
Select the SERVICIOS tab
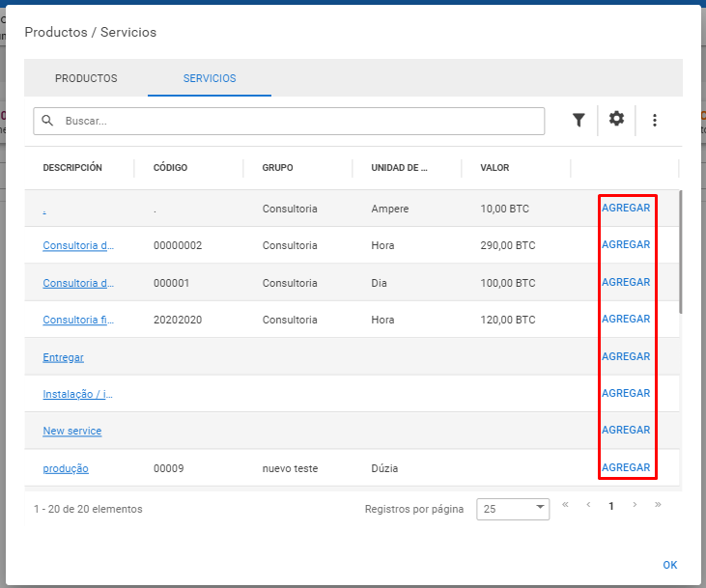point(210,78)
